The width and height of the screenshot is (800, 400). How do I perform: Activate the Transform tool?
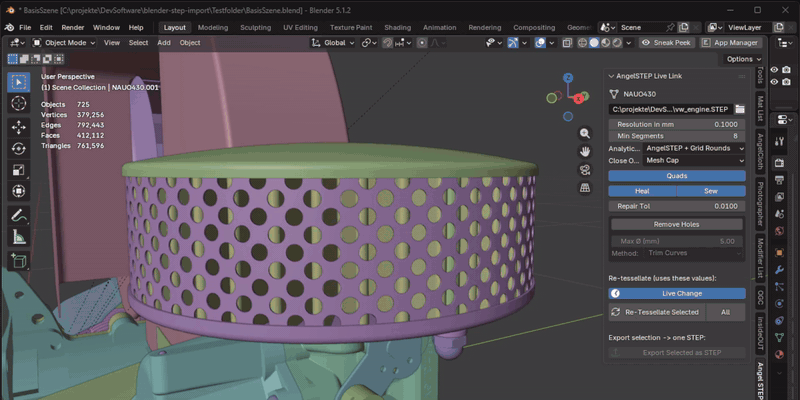click(x=18, y=191)
